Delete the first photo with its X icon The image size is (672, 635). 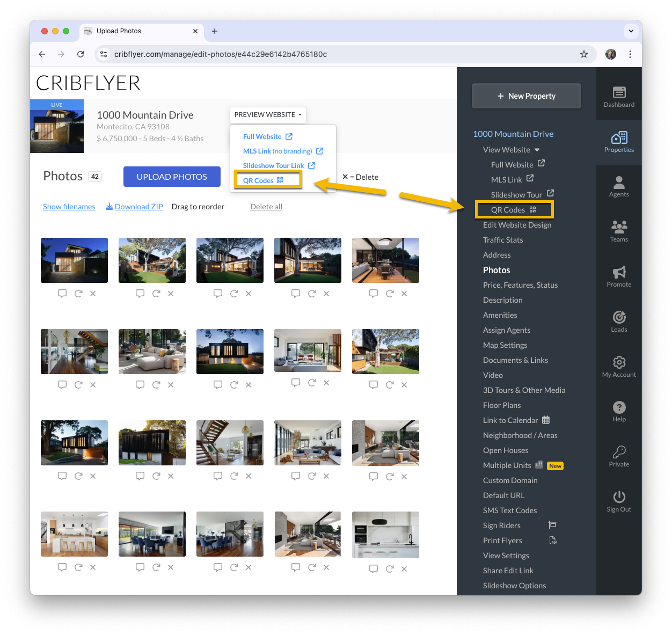[93, 294]
